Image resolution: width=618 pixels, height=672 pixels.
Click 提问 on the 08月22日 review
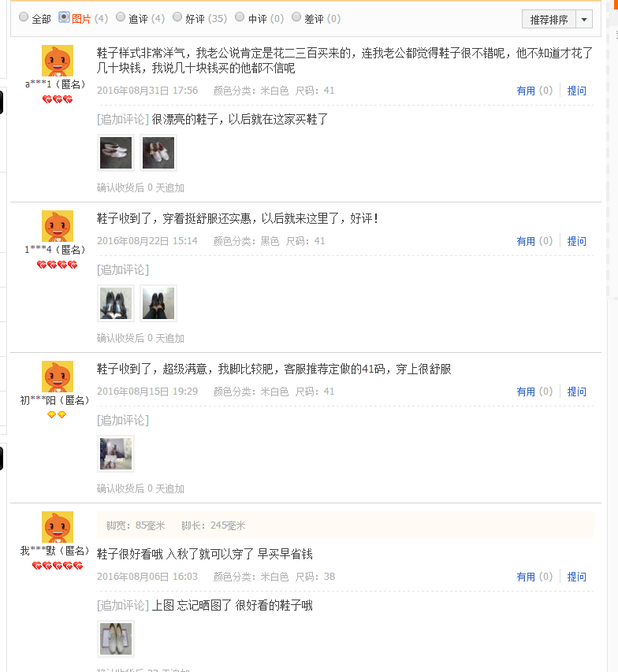tap(576, 241)
